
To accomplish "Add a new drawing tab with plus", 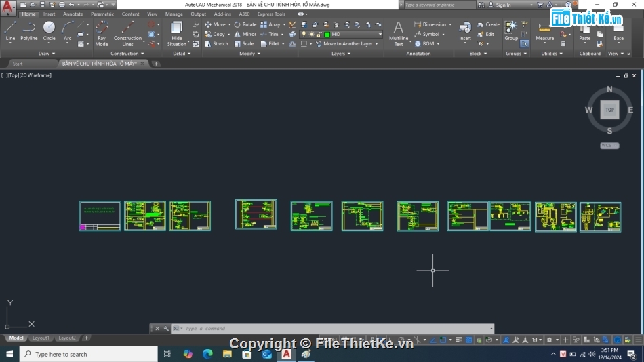I will coord(156,64).
